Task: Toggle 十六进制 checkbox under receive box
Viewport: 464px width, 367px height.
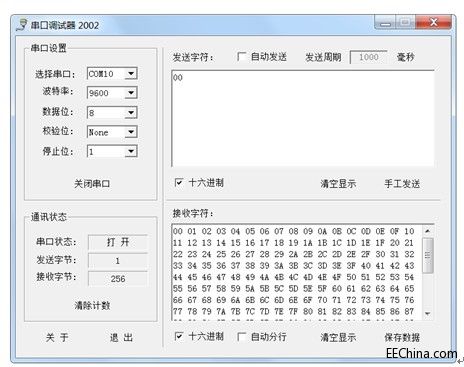Action: (178, 336)
